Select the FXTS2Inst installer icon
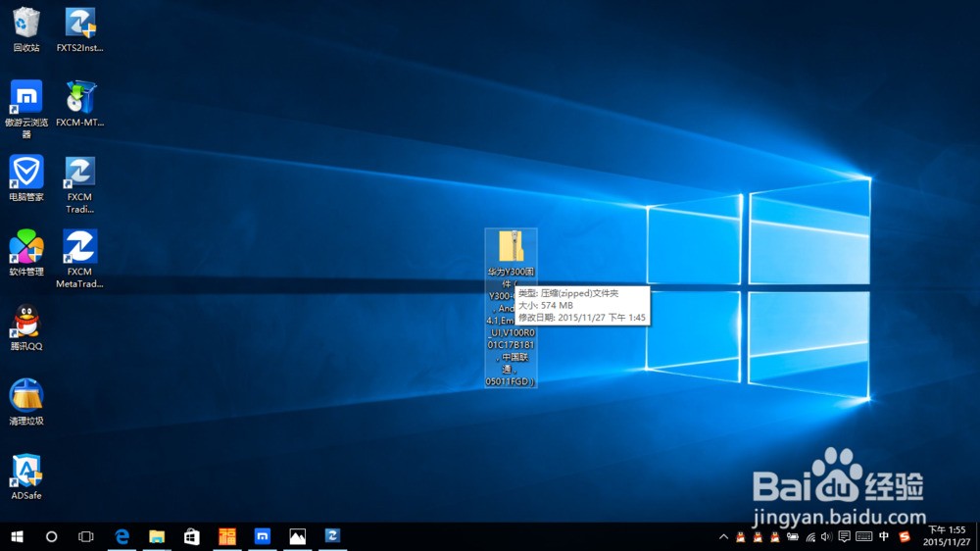980x551 pixels. coord(80,28)
